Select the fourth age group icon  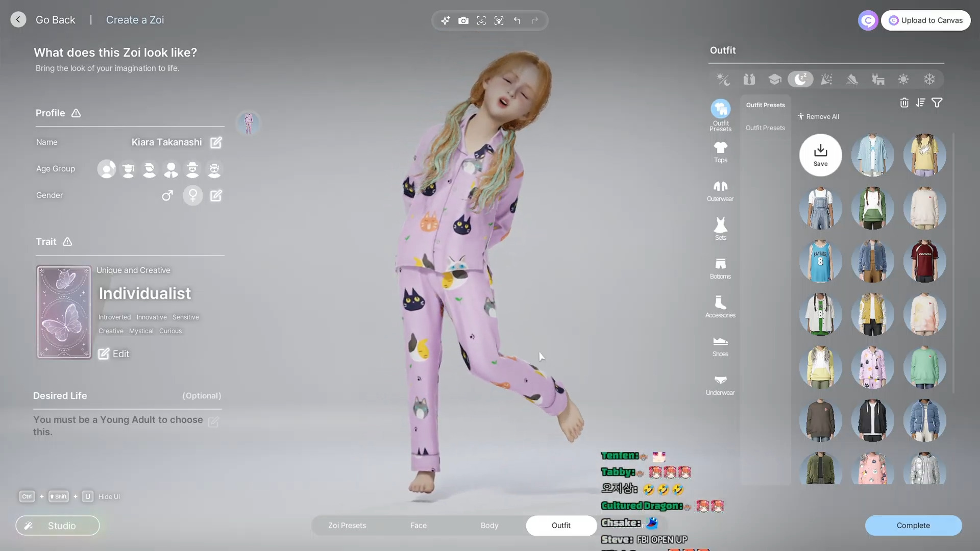click(x=171, y=169)
